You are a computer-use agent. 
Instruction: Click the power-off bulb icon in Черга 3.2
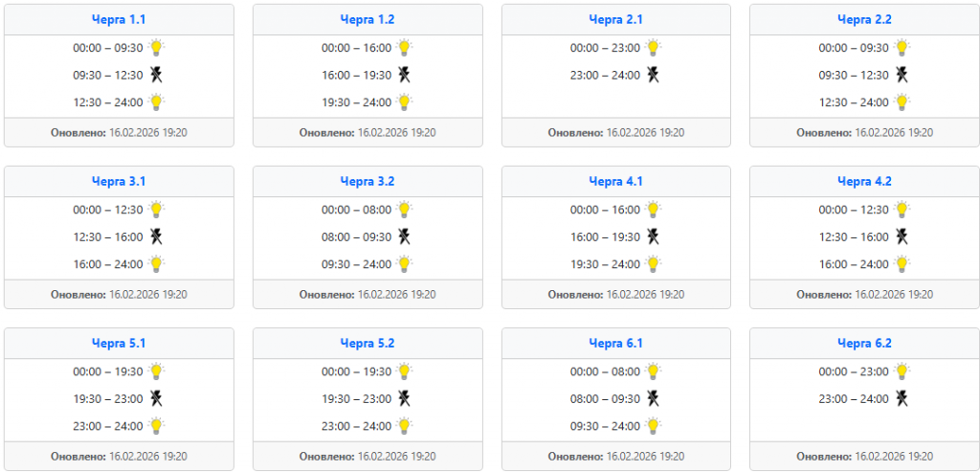pos(405,236)
